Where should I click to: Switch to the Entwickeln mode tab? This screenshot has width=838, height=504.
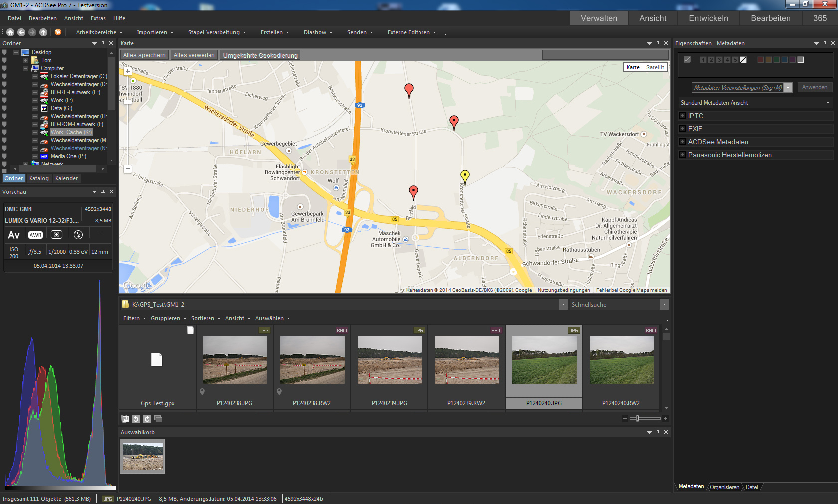[708, 18]
